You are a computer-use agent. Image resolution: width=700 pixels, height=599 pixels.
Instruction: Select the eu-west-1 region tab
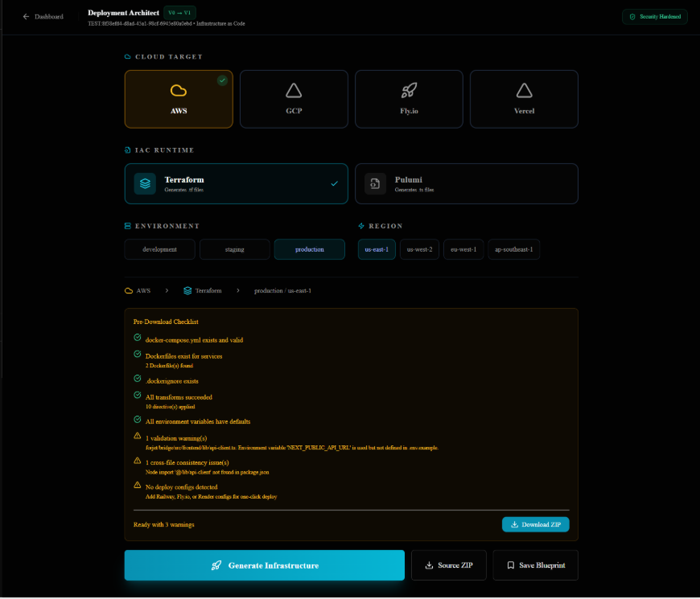[462, 249]
